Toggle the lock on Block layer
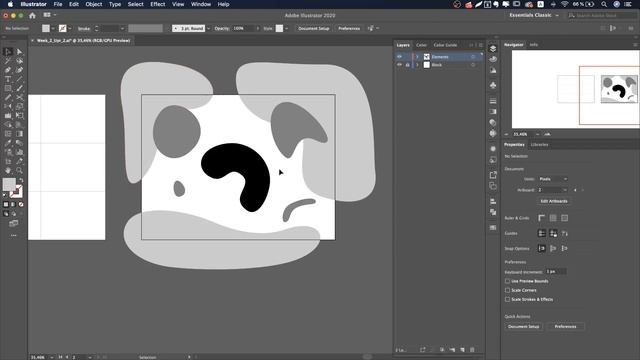The image size is (640, 360). tap(407, 65)
